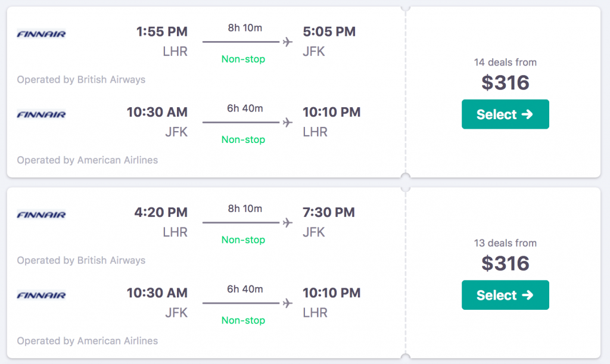Screen dimensions: 610x364
Task: Click the Finnair logo on the 4:20 PM flight
Action: tap(41, 215)
